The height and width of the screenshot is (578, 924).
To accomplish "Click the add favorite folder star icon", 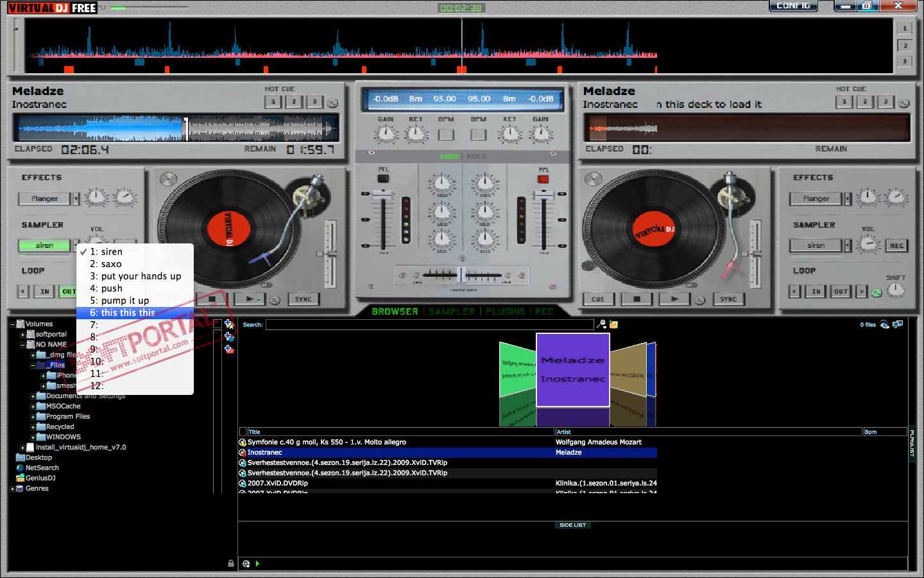I will click(229, 324).
